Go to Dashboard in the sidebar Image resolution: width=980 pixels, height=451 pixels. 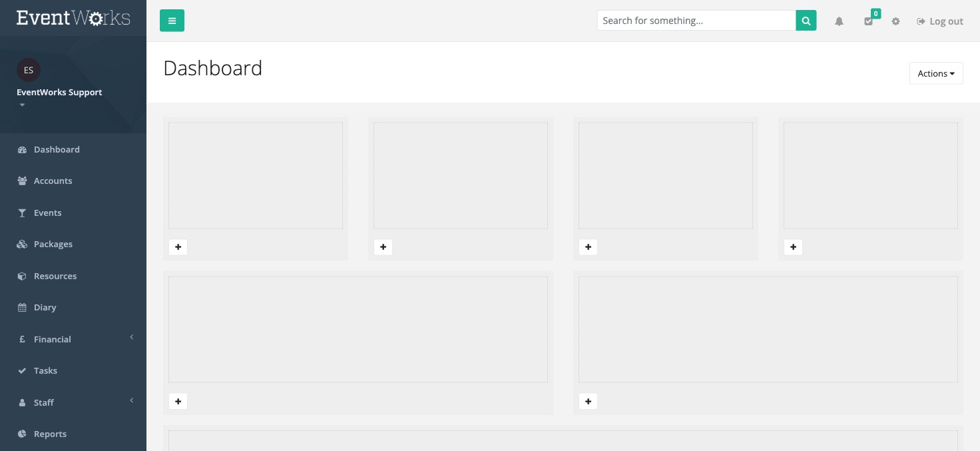[x=73, y=149]
